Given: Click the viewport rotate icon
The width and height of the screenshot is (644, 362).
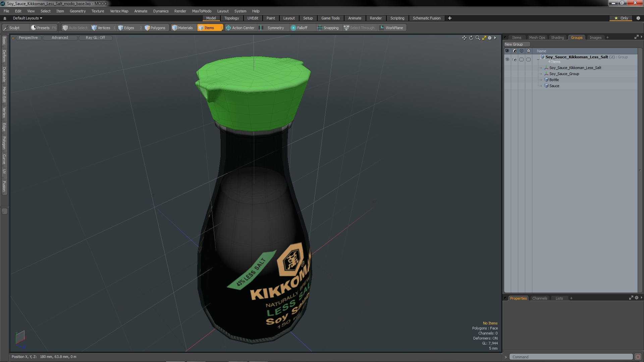Looking at the screenshot, I should [x=471, y=38].
